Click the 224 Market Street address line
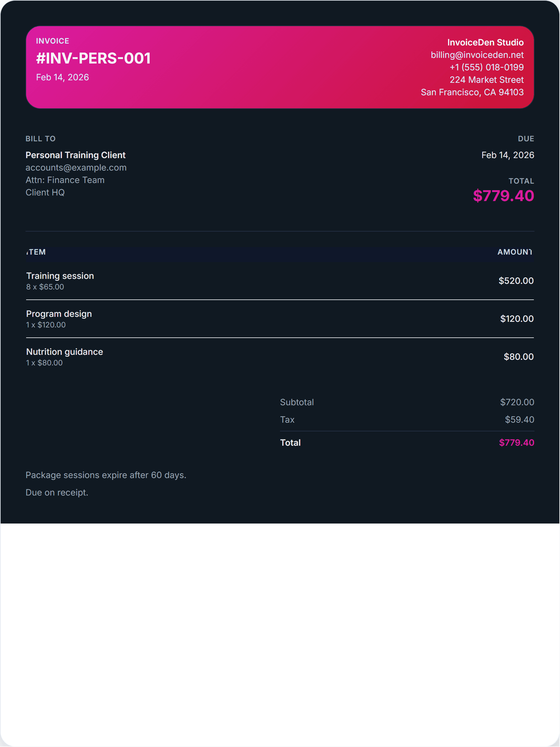The width and height of the screenshot is (560, 747). pyautogui.click(x=486, y=80)
